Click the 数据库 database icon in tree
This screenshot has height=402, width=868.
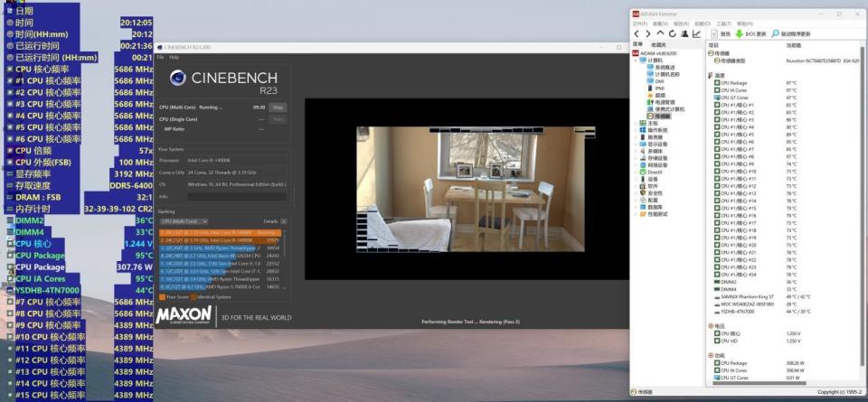tap(642, 207)
